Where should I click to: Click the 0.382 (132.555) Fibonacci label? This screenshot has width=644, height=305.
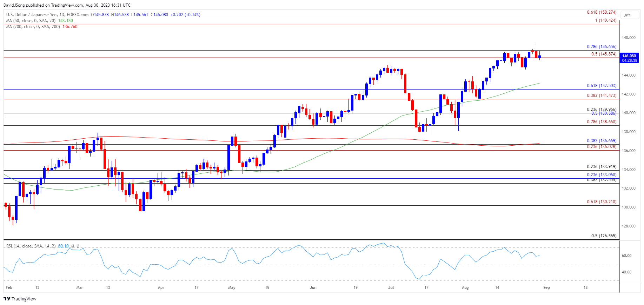(602, 180)
